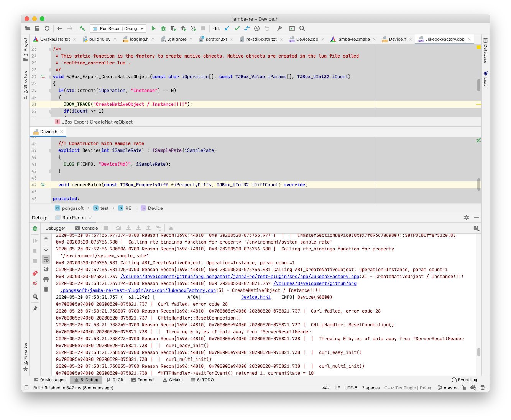Screen dimensions: 511x420
Task: Click the toolbar Stop square button
Action: [203, 28]
